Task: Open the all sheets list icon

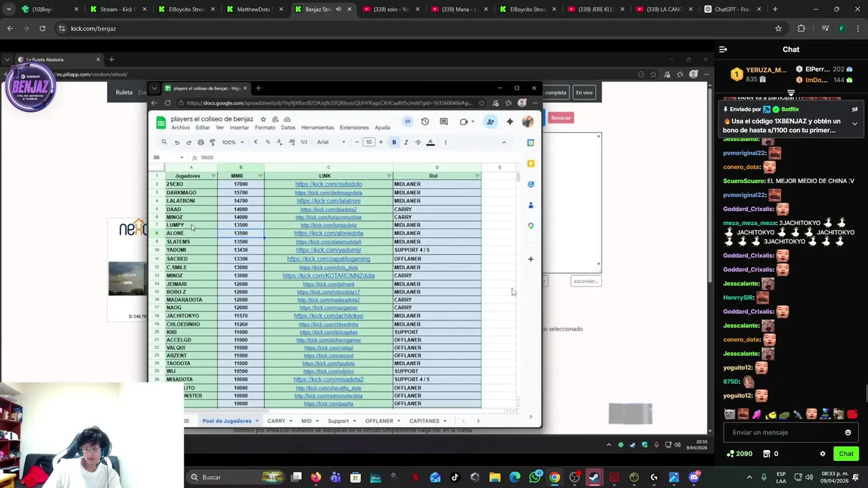Action: pyautogui.click(x=186, y=421)
